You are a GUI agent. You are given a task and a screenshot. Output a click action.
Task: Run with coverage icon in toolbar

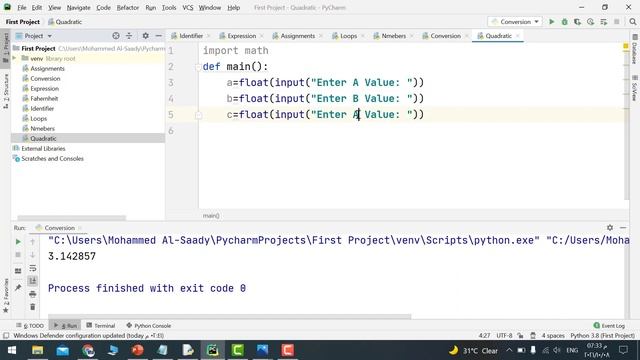coord(577,22)
